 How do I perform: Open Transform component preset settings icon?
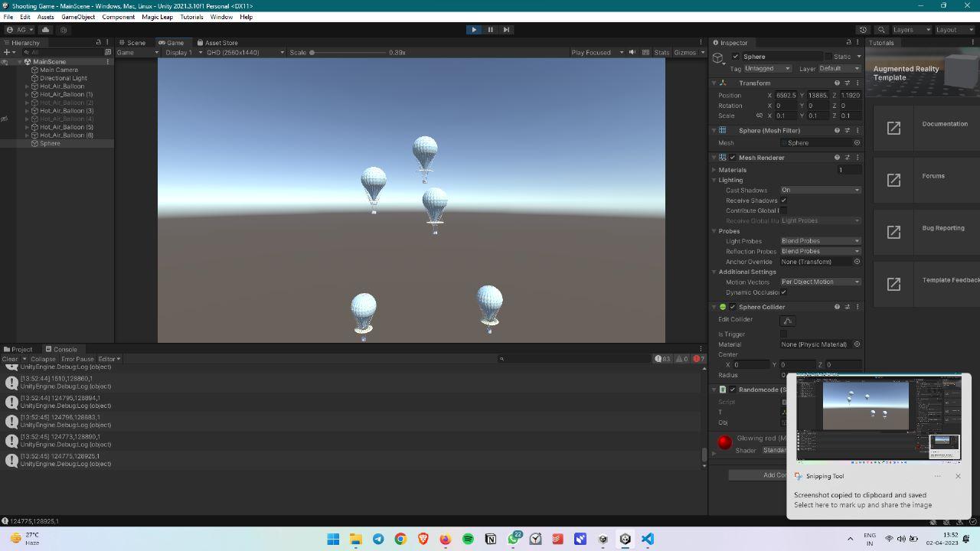point(847,83)
